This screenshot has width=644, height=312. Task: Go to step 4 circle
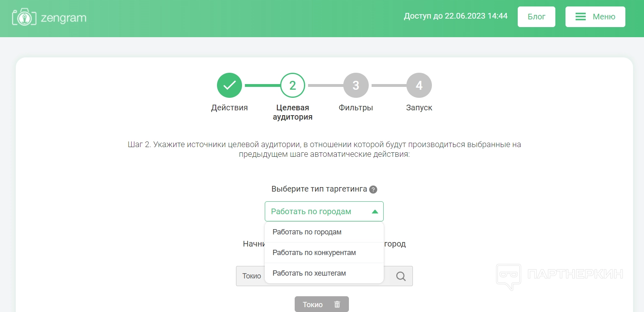point(419,85)
